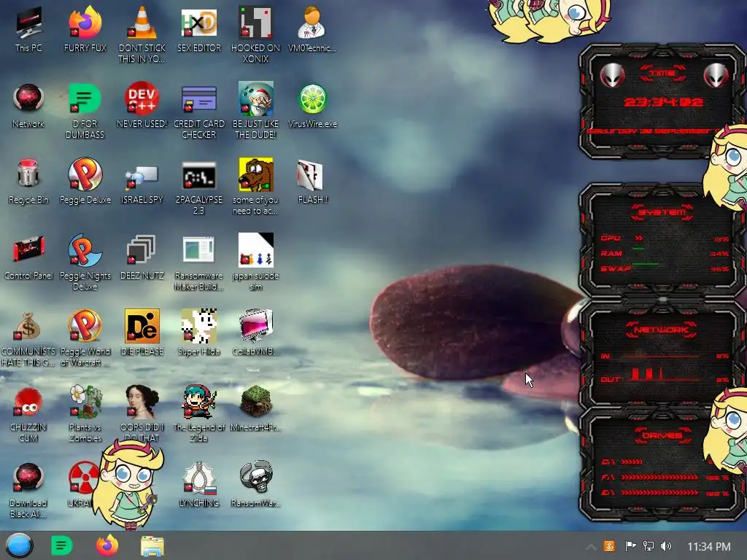This screenshot has height=560, width=747.
Task: Select the VirusWire.exe lime icon
Action: tap(312, 106)
